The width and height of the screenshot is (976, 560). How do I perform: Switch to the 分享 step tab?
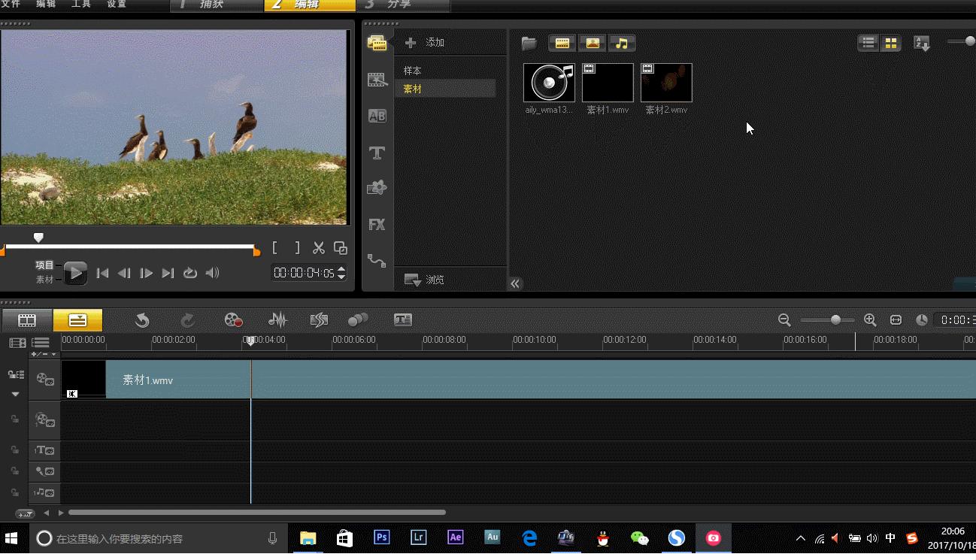click(399, 5)
